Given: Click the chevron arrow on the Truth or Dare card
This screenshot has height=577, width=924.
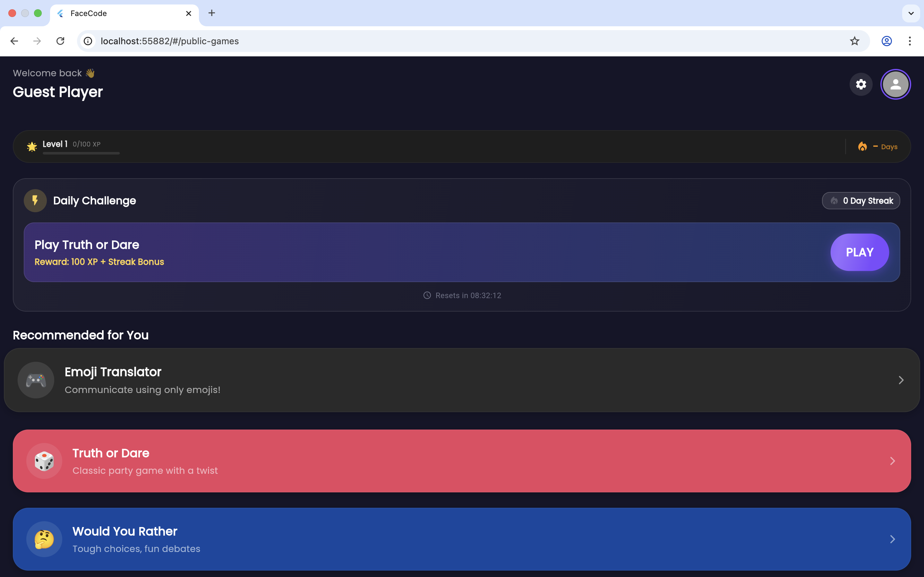Looking at the screenshot, I should pos(892,461).
